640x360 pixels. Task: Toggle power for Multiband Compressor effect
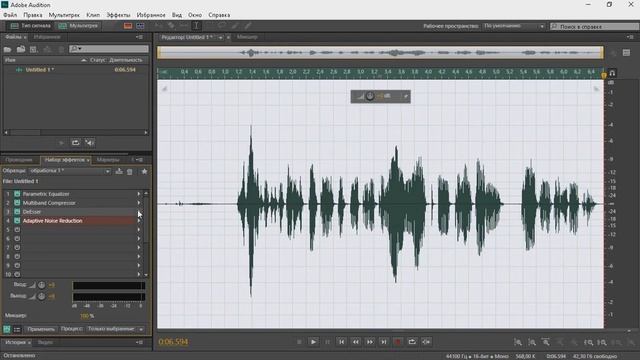17,203
